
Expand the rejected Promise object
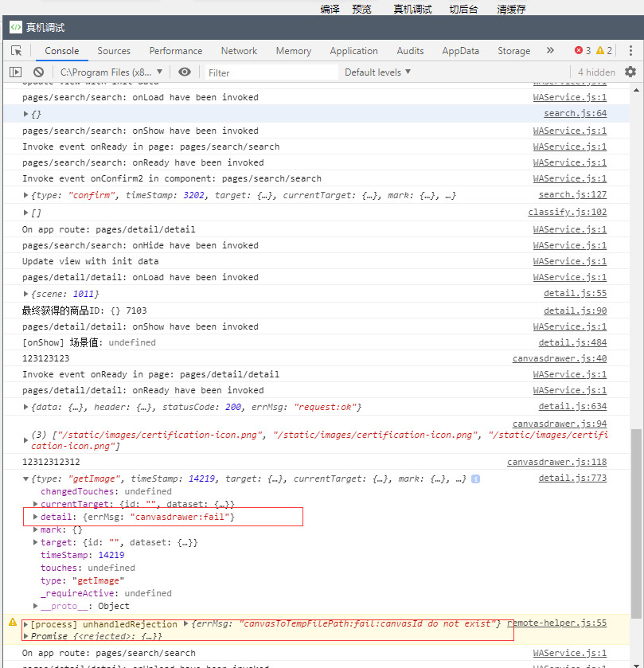[x=26, y=636]
